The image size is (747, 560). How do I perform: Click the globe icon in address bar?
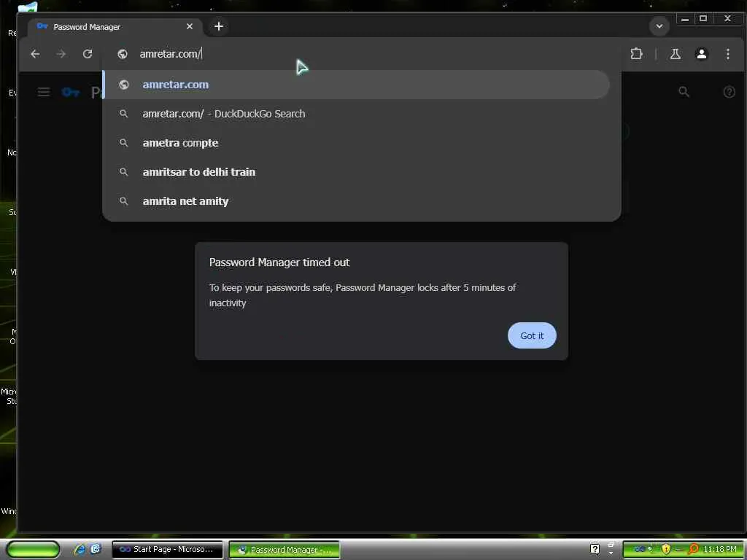pyautogui.click(x=123, y=54)
